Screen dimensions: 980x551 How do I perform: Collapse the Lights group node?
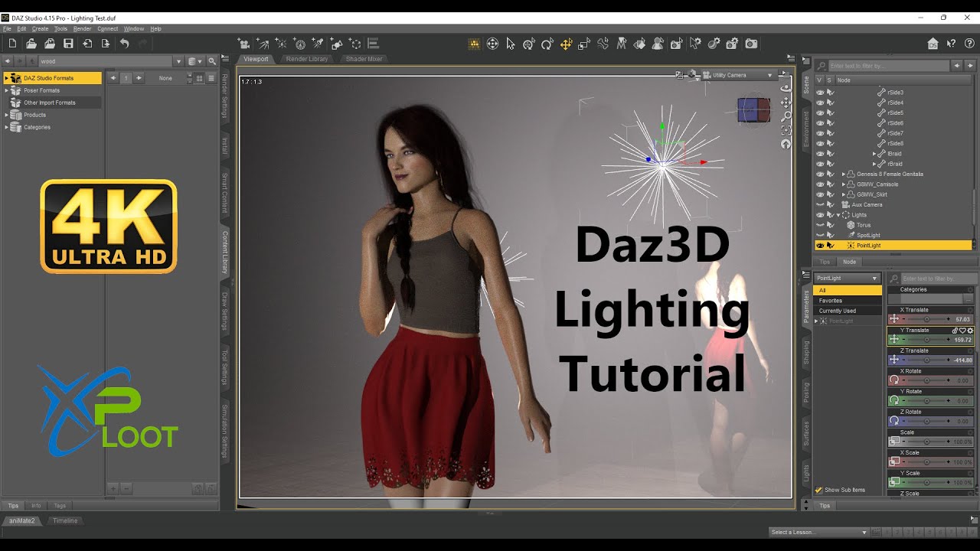[x=838, y=215]
